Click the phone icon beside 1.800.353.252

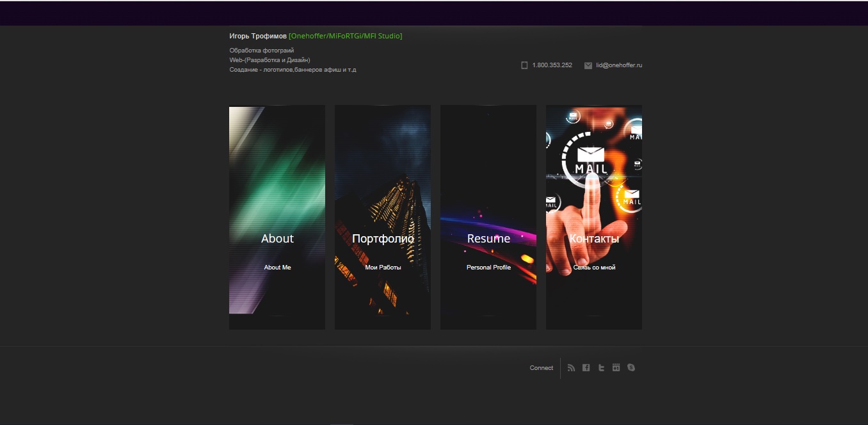(x=524, y=65)
